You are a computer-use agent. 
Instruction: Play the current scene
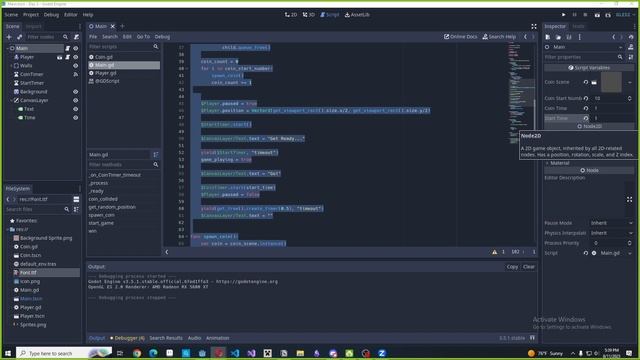pyautogui.click(x=597, y=15)
